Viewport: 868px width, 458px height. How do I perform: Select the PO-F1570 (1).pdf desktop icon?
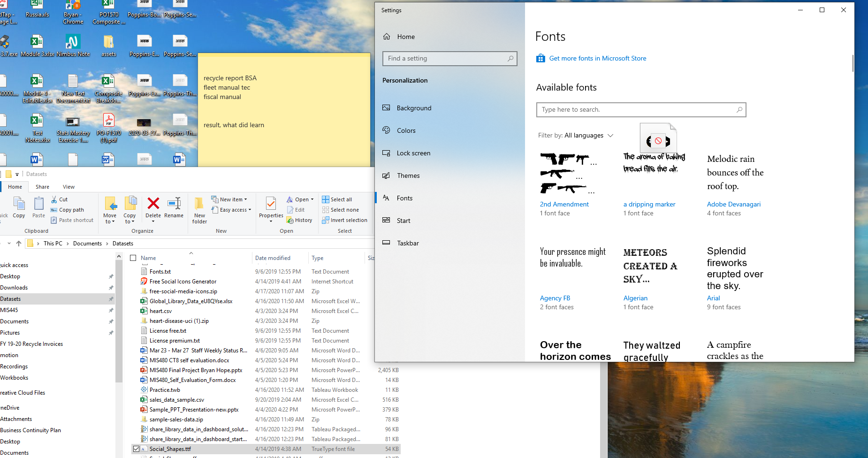point(109,128)
